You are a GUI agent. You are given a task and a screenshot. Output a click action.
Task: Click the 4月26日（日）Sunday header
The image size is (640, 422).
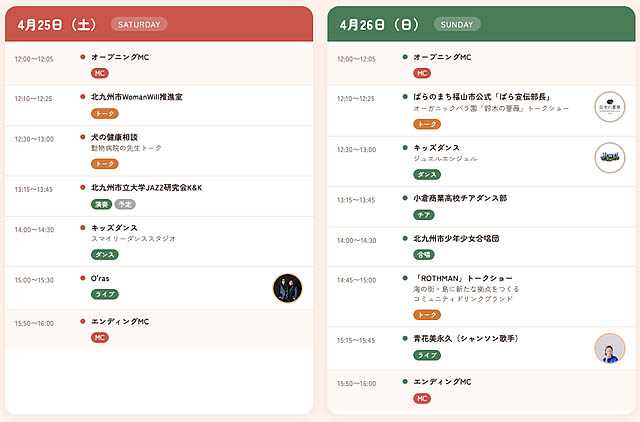tap(481, 24)
